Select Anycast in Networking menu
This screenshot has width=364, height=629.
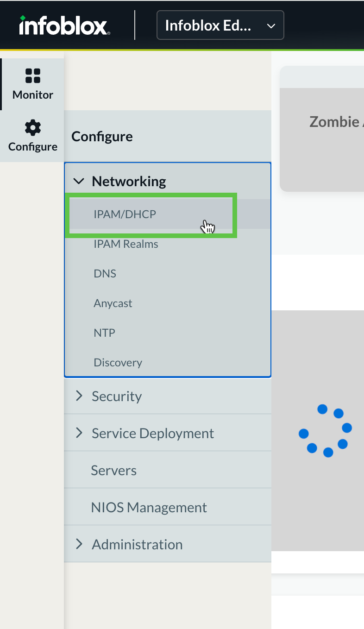coord(113,303)
